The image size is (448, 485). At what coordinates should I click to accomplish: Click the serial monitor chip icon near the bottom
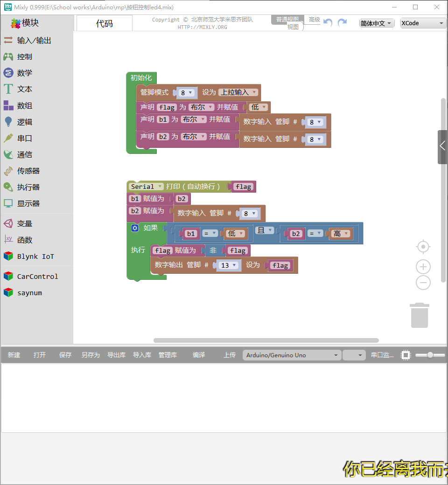coord(405,355)
